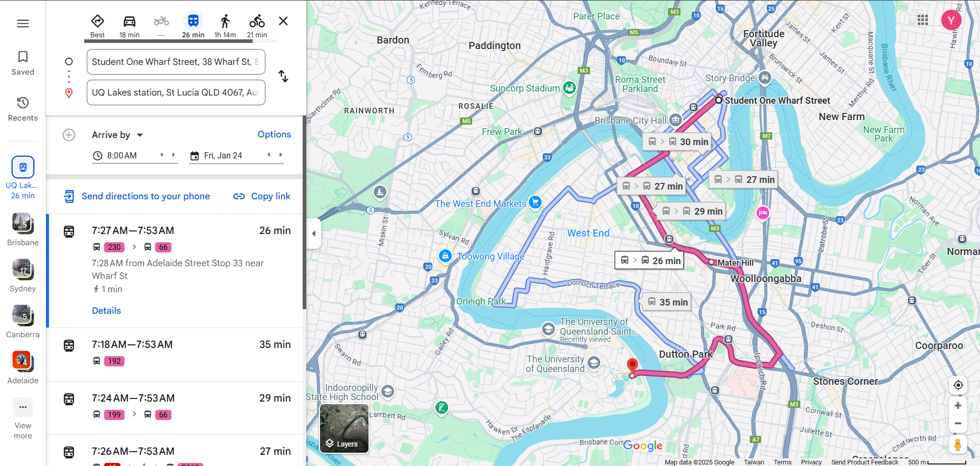
Task: Open the Arrive by dropdown
Action: (x=117, y=135)
